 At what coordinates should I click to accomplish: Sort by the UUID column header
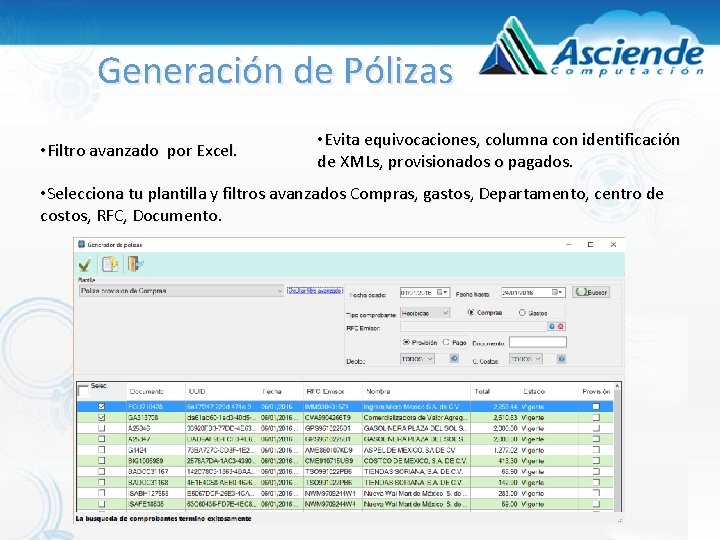click(x=197, y=392)
